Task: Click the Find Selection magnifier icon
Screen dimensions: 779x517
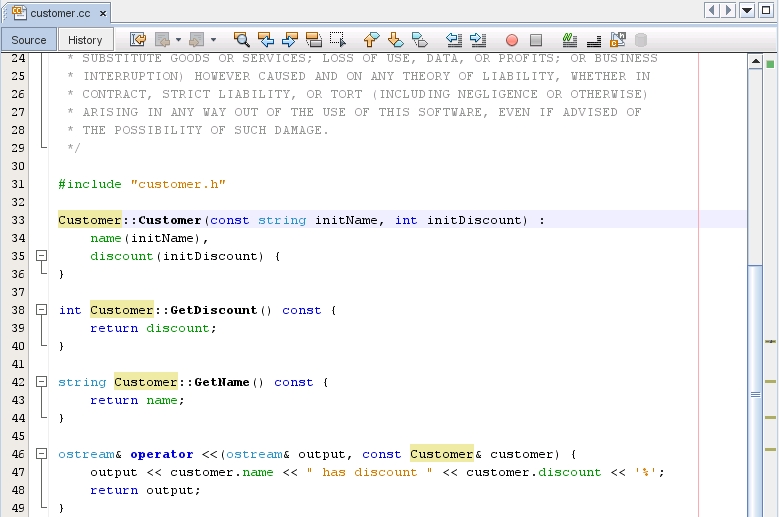Action: [241, 40]
